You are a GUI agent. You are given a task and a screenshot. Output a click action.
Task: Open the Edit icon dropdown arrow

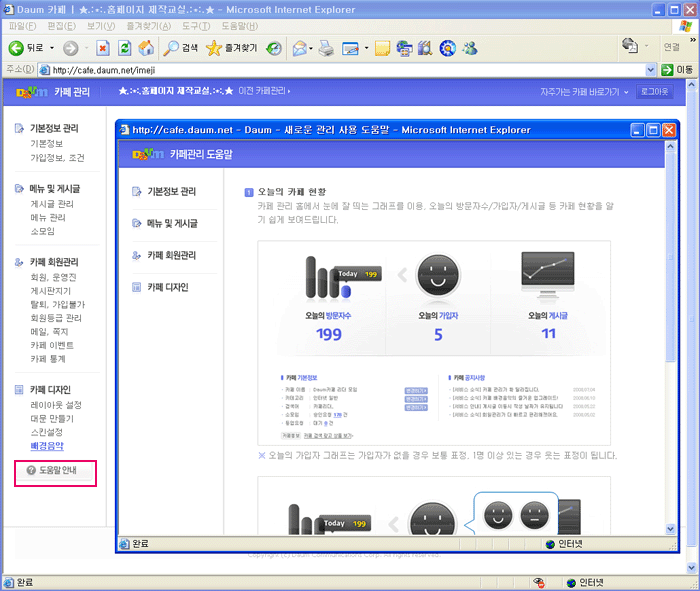pyautogui.click(x=367, y=48)
